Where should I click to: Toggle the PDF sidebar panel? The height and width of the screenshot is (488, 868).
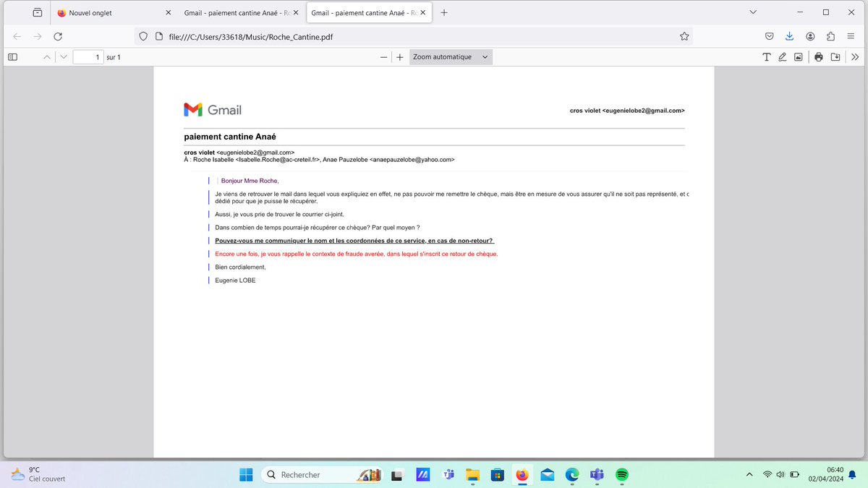(12, 57)
